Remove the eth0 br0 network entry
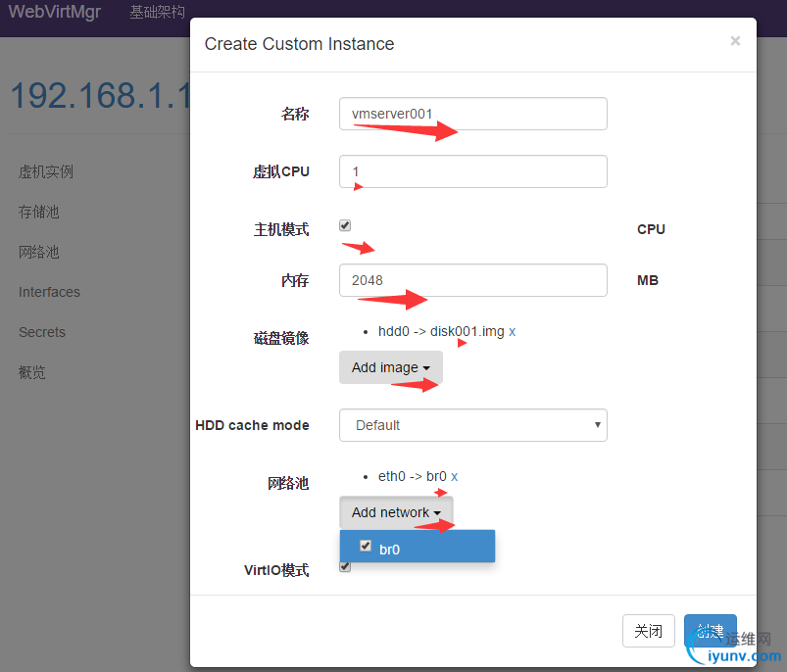 point(454,477)
